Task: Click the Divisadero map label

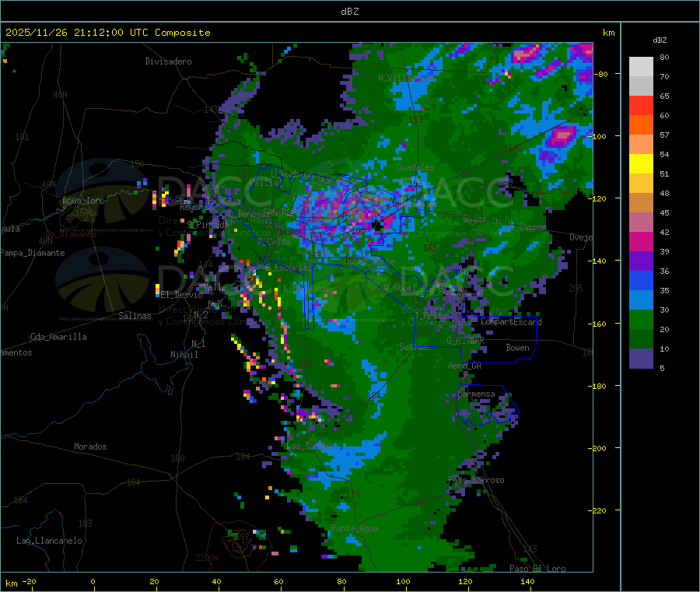Action: 168,61
